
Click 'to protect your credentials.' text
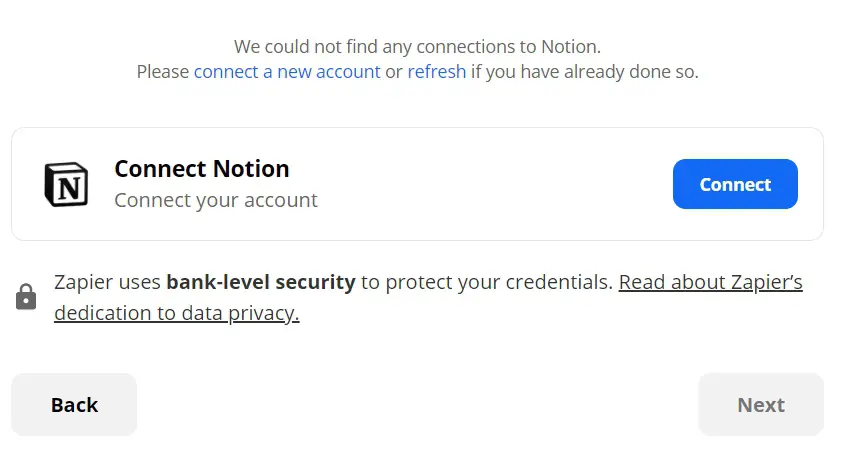click(x=486, y=282)
